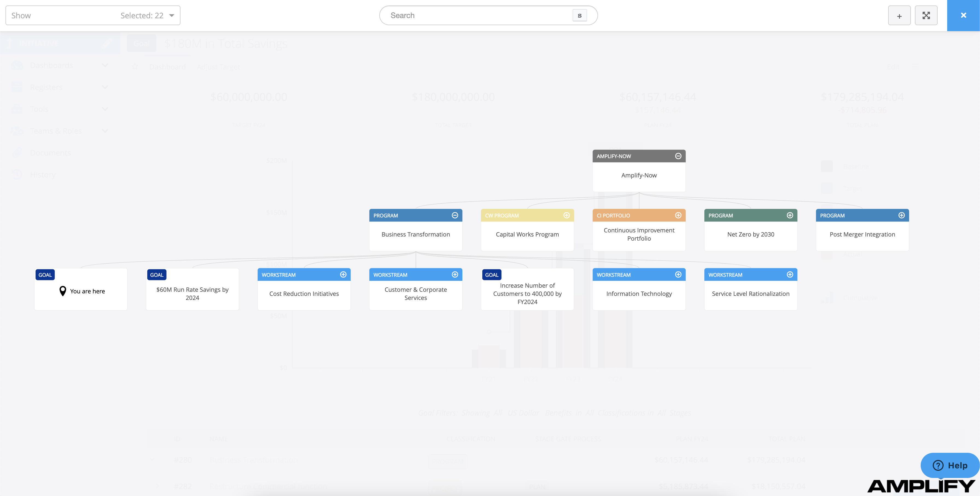Viewport: 980px width, 496px height.
Task: Open Post Merger Integration card text
Action: 862,234
